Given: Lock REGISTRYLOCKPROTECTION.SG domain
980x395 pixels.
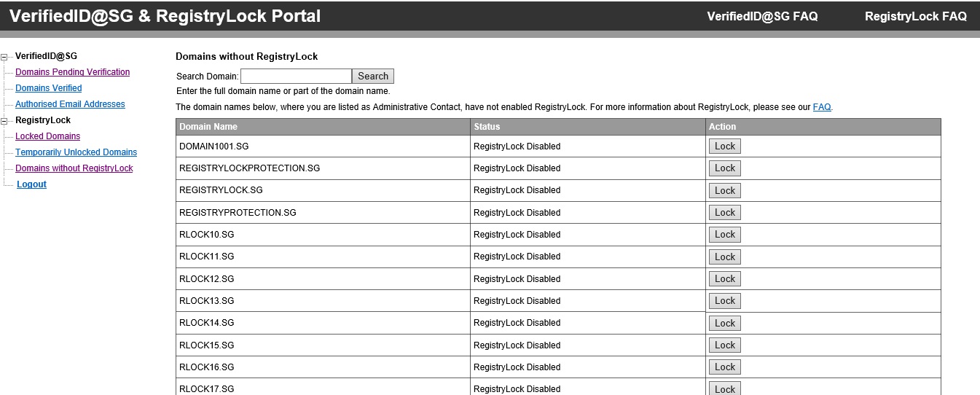Looking at the screenshot, I should tap(725, 168).
